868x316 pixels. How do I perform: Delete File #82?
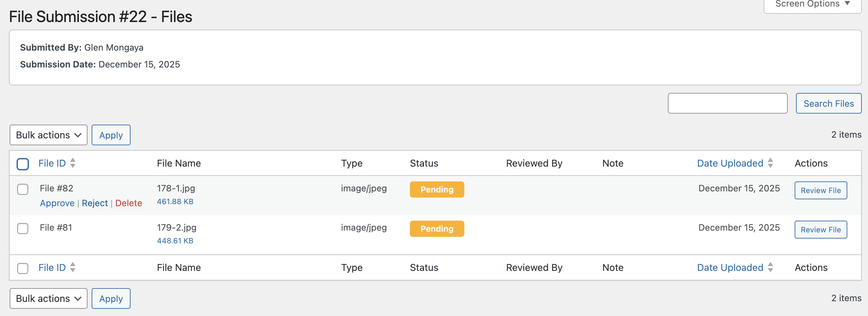click(129, 203)
